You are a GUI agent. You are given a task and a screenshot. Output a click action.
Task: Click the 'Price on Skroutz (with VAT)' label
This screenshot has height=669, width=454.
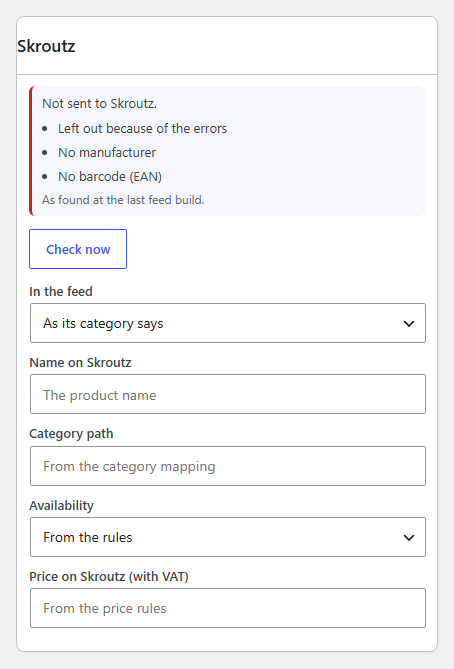[x=109, y=576]
